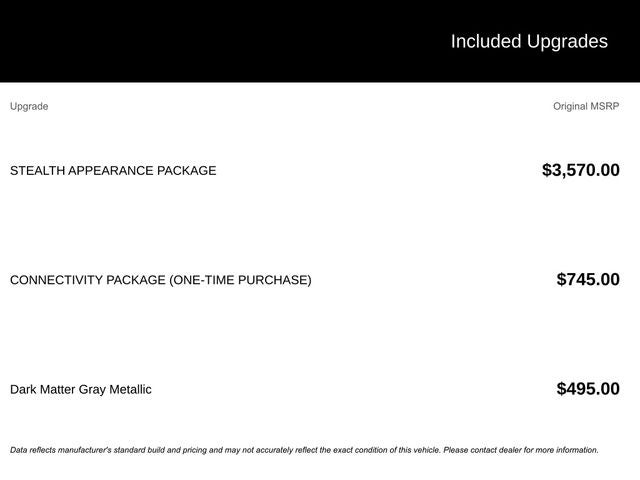
Task: Click the $745.00 price
Action: click(588, 279)
